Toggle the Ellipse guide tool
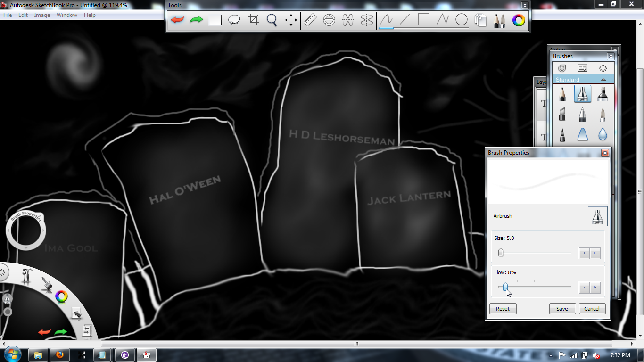 329,20
